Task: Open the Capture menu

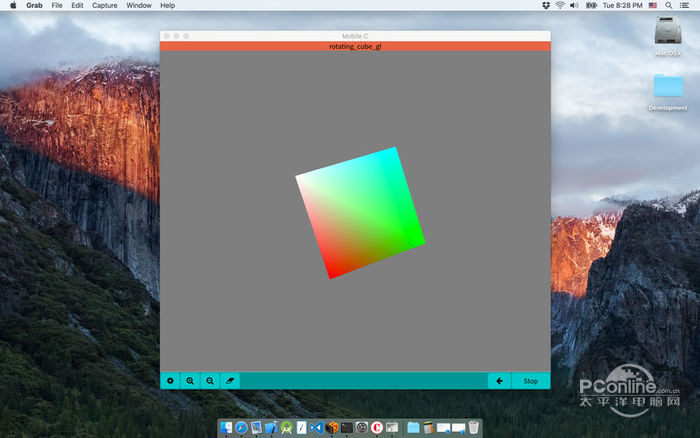Action: tap(104, 5)
